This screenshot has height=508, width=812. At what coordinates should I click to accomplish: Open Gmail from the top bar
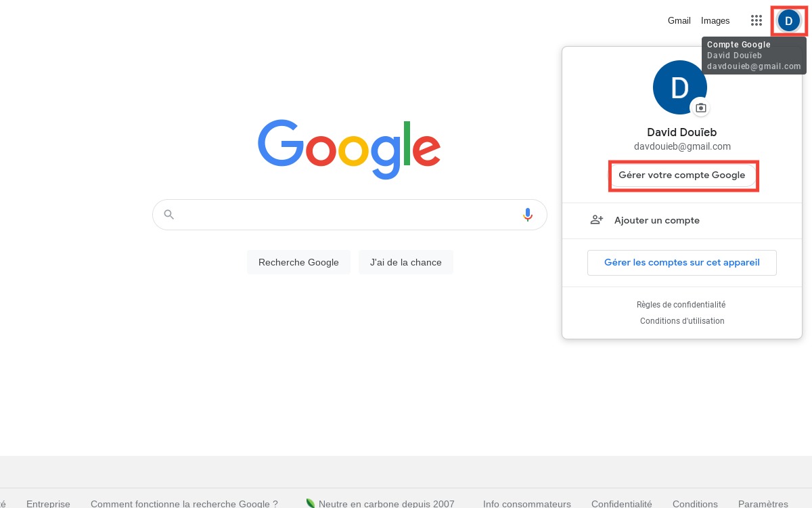[679, 20]
